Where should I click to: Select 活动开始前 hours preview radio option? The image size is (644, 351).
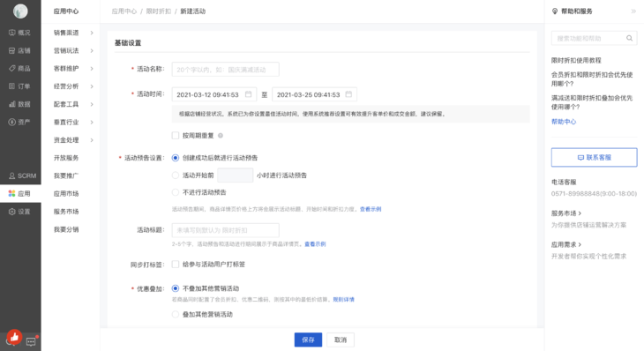pyautogui.click(x=176, y=175)
